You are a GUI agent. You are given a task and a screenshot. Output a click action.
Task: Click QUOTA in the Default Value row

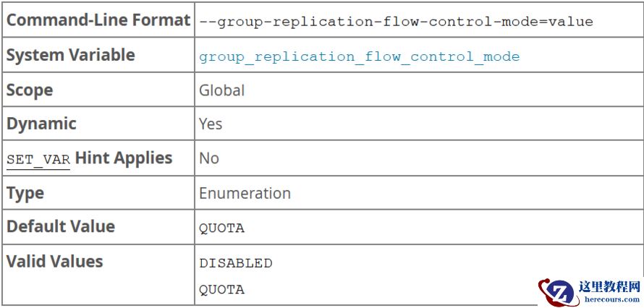pos(221,228)
